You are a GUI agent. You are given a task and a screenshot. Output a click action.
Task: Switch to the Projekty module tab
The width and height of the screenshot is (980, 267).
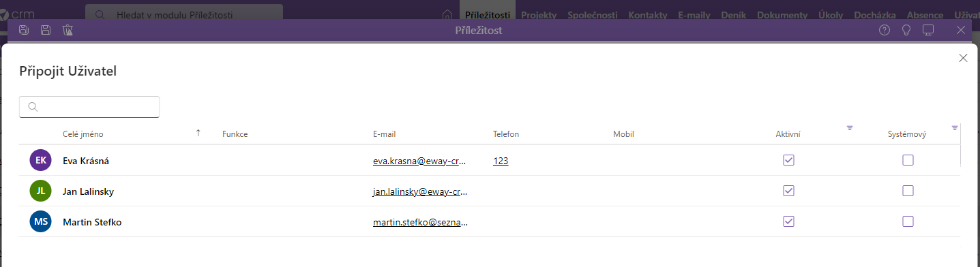point(538,15)
